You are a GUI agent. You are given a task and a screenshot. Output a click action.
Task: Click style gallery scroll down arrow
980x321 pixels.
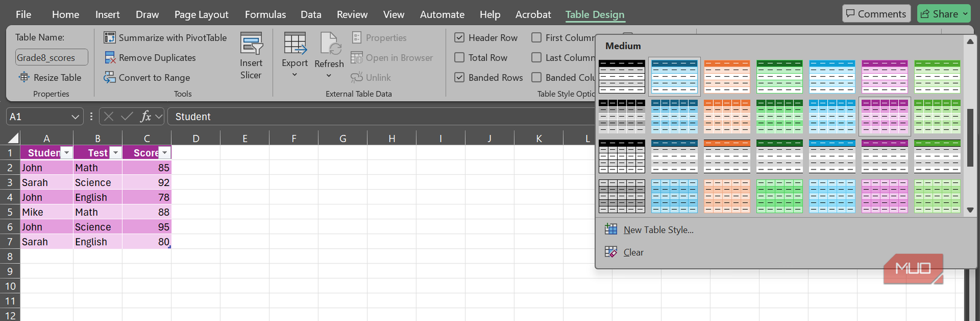tap(970, 210)
